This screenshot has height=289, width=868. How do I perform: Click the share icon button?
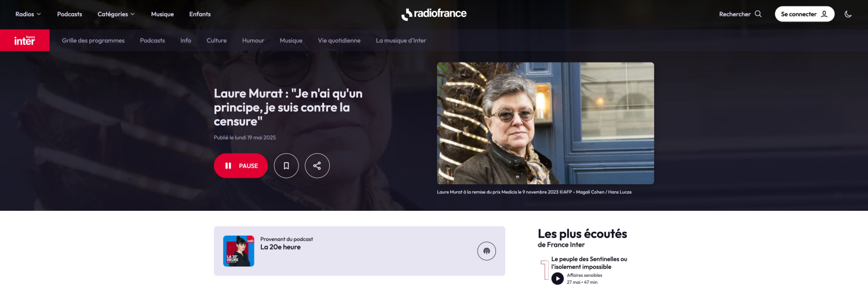[x=317, y=166]
